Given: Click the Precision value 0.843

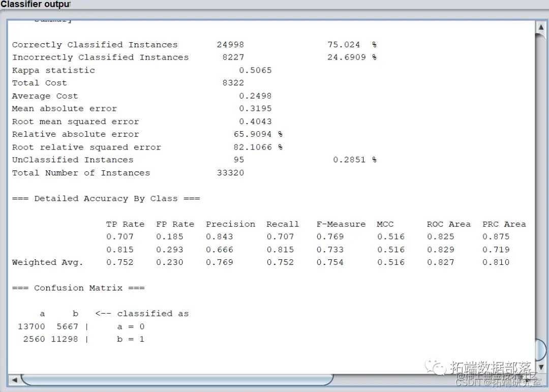Looking at the screenshot, I should click(219, 237).
